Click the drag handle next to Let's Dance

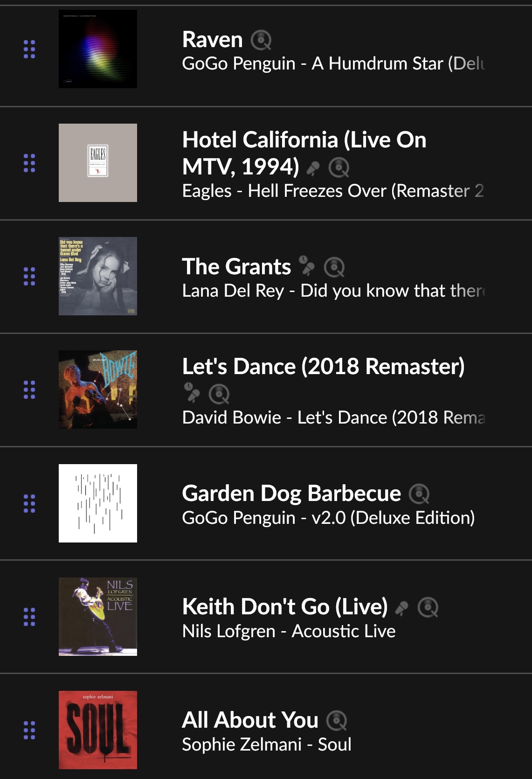pyautogui.click(x=29, y=389)
